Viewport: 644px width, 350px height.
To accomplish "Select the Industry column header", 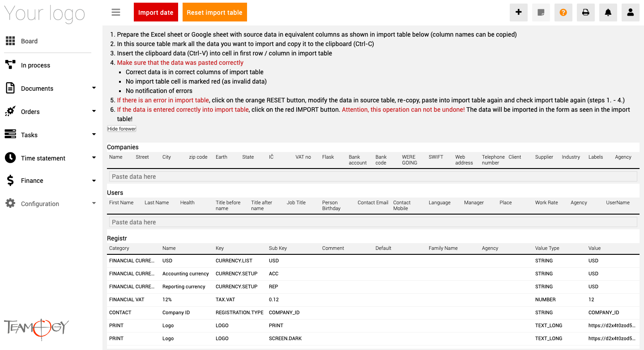I will coord(571,157).
